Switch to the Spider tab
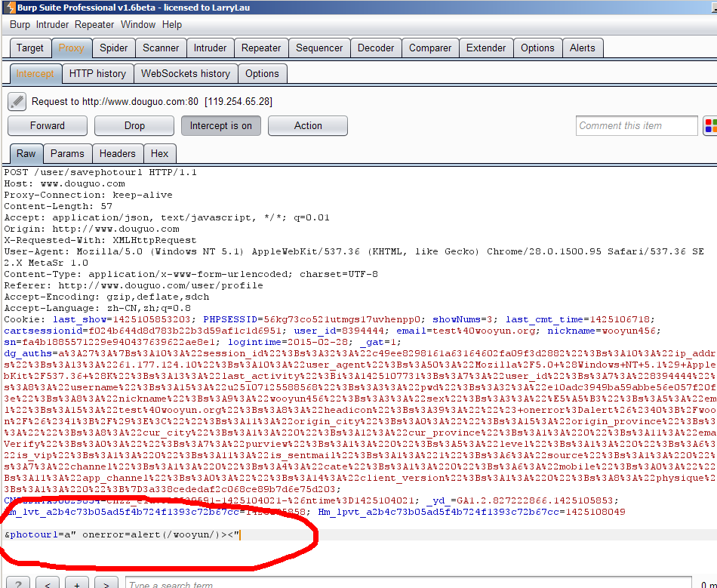Image resolution: width=717 pixels, height=588 pixels. (114, 48)
